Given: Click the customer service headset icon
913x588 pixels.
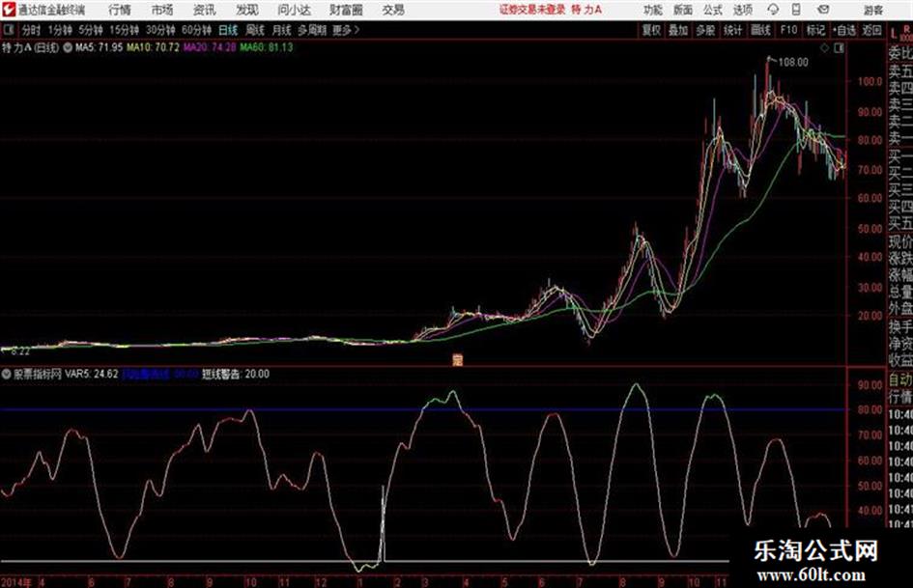Looking at the screenshot, I should tap(773, 10).
